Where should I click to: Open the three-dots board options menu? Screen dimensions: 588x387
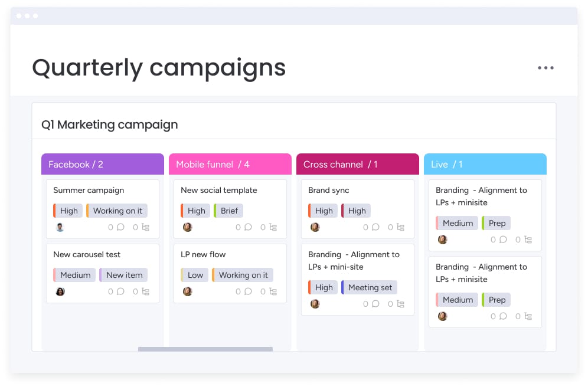(545, 68)
